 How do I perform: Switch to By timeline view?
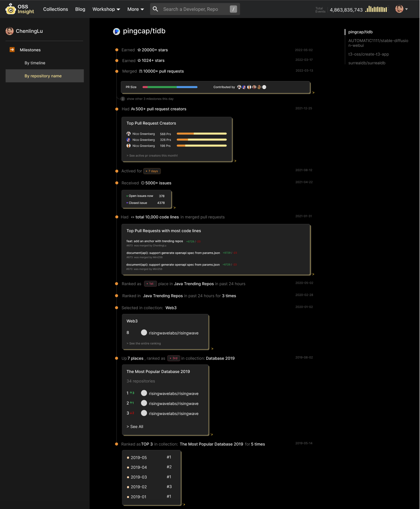35,63
